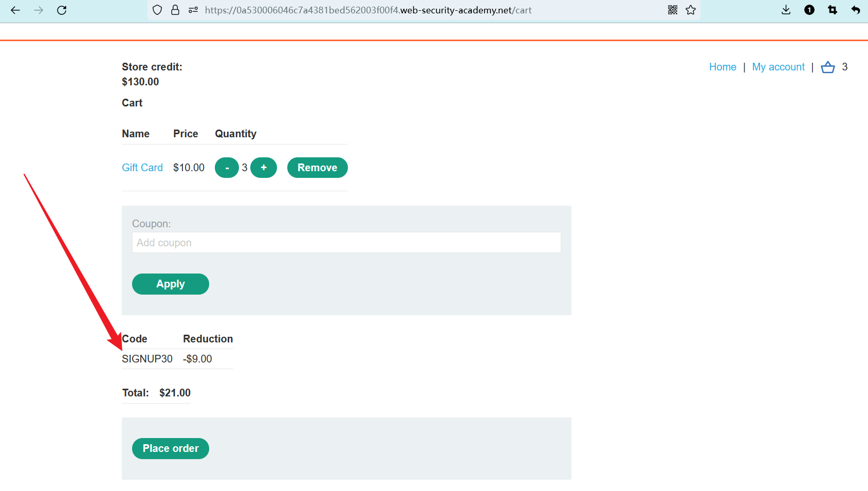Open the extension badge showing 1
The image size is (868, 491).
click(x=809, y=10)
